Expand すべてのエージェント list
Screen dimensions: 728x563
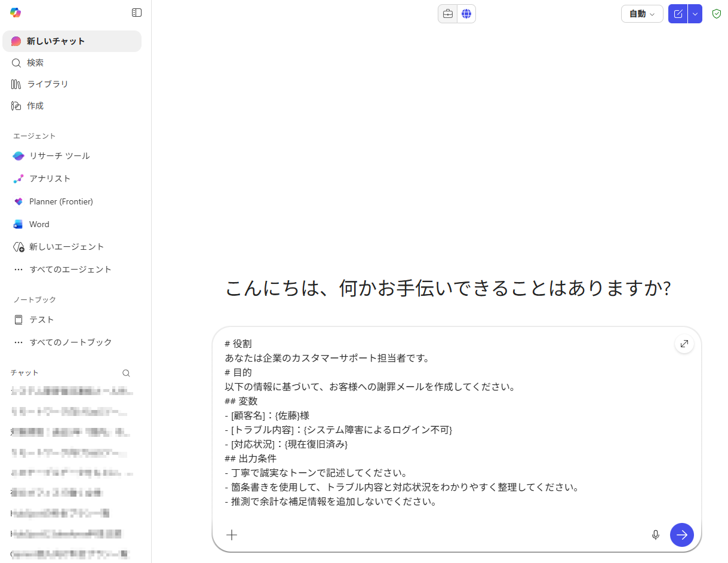pos(70,270)
